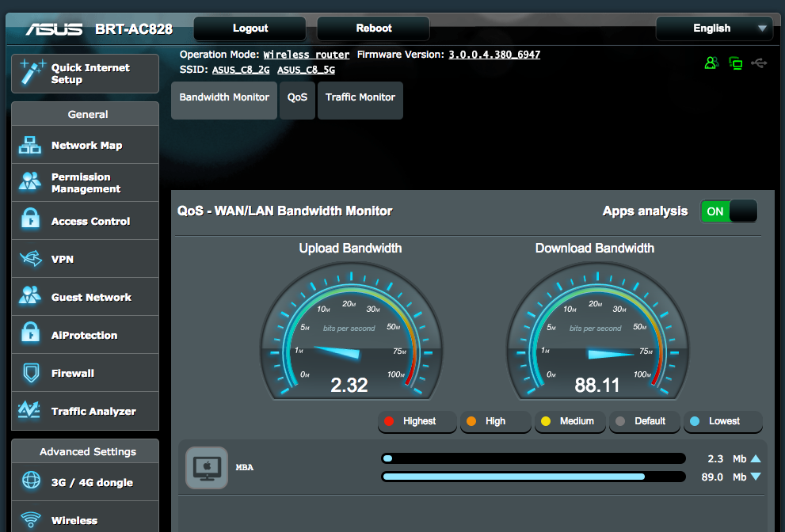Viewport: 785px width, 532px height.
Task: Select the Highest priority red swatch
Action: 389,421
